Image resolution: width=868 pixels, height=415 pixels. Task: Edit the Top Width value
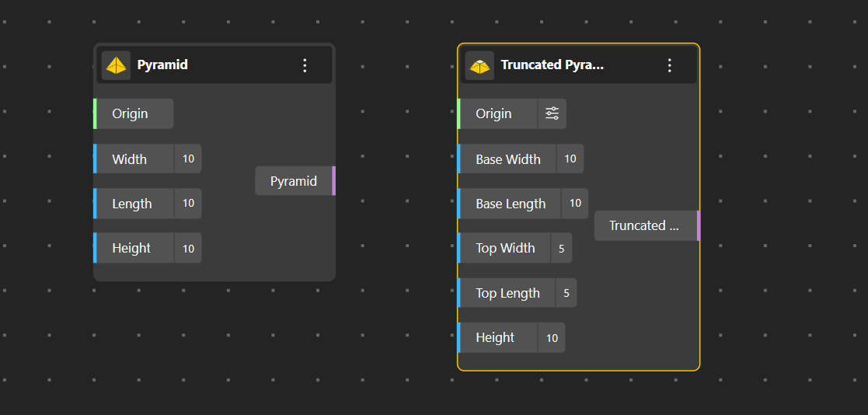pyautogui.click(x=561, y=249)
